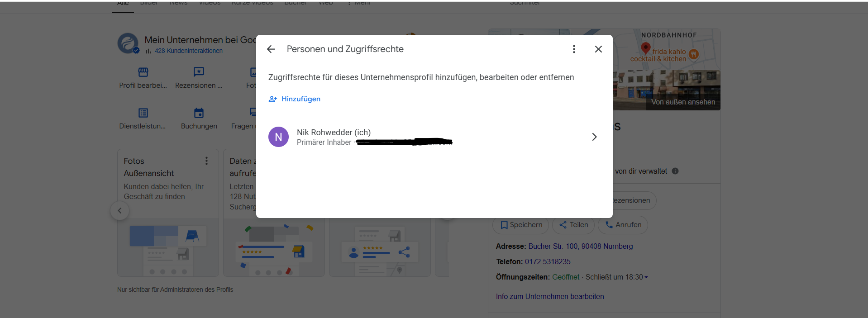Go to previous cards with the left arrow
The image size is (868, 318).
(x=119, y=211)
